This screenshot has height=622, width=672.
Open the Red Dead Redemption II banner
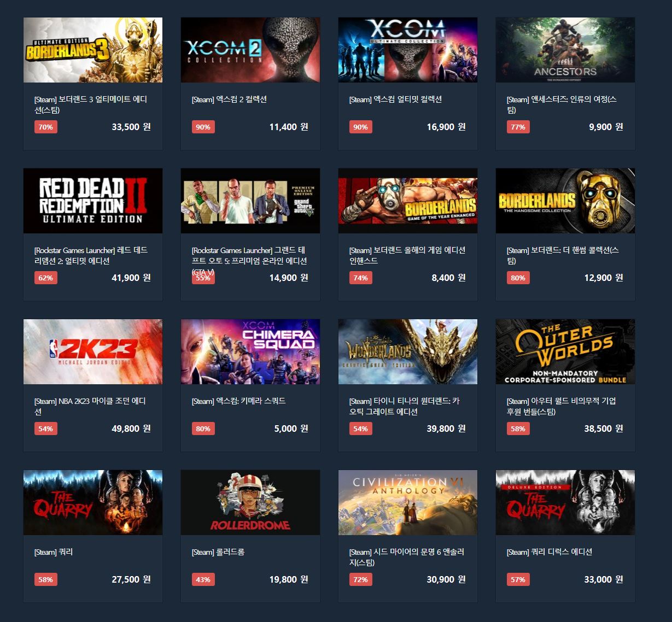tap(93, 201)
